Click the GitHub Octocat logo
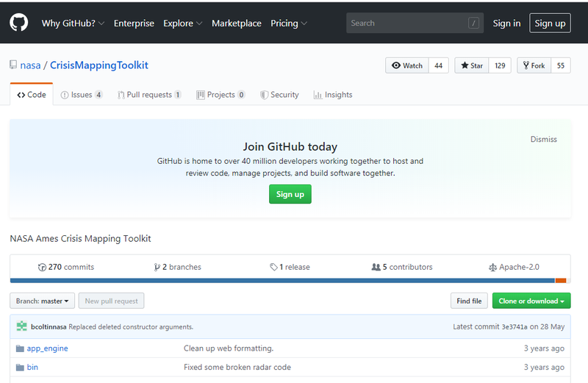This screenshot has height=383, width=588. coord(18,23)
